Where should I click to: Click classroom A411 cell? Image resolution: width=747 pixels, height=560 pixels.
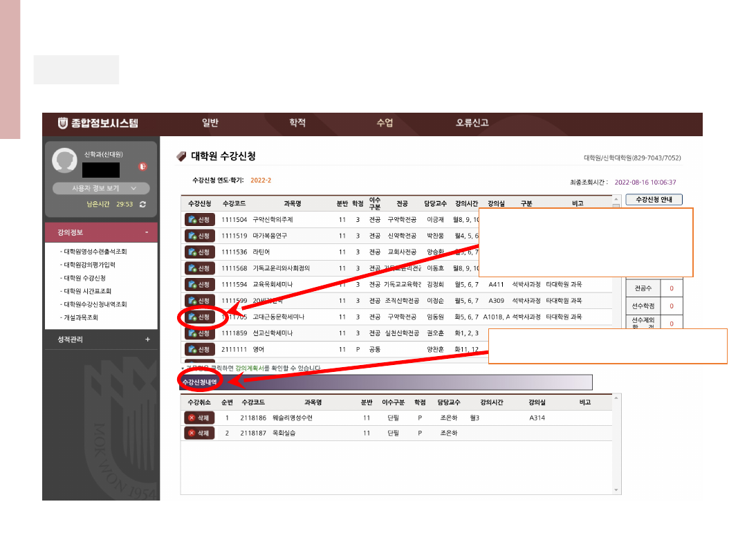(x=496, y=284)
